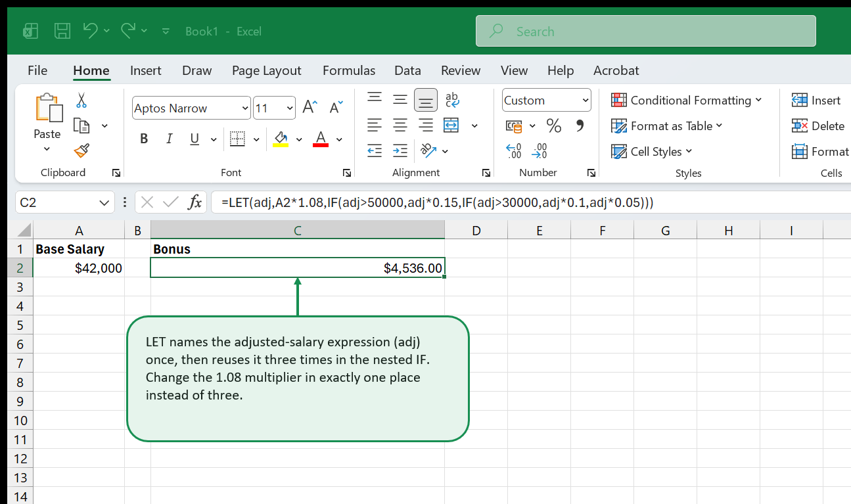The height and width of the screenshot is (504, 851).
Task: Toggle Bottom Align
Action: pyautogui.click(x=426, y=100)
